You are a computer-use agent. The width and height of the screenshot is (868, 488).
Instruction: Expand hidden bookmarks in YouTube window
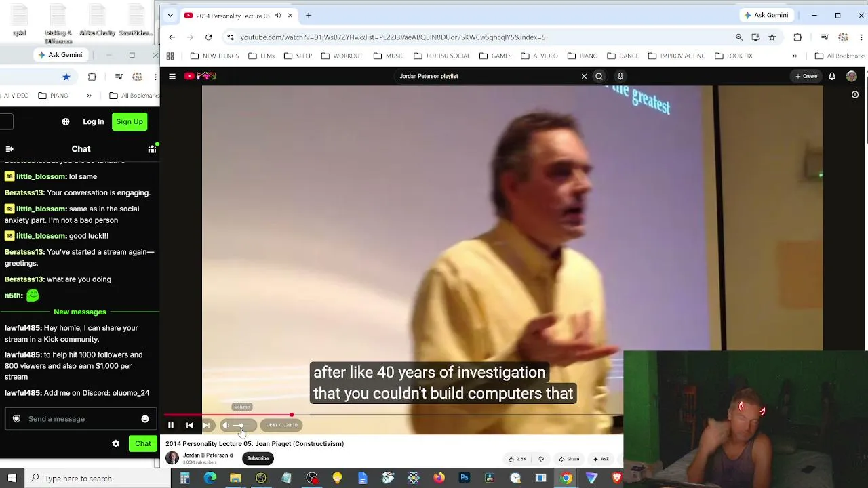coord(794,56)
